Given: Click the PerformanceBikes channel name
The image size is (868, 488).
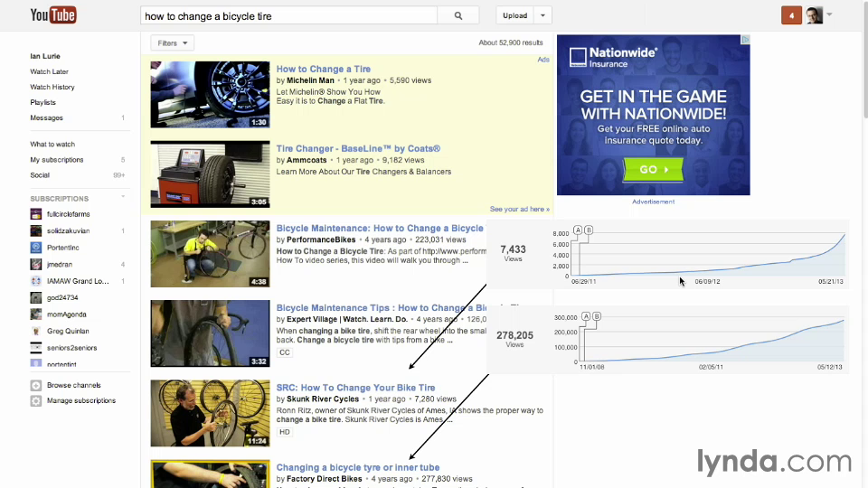Looking at the screenshot, I should point(321,239).
